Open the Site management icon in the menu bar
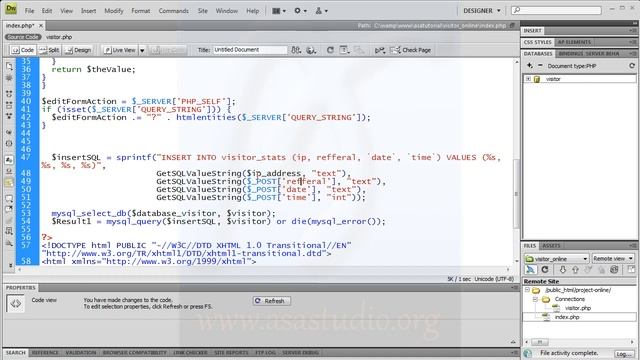 tap(321, 11)
